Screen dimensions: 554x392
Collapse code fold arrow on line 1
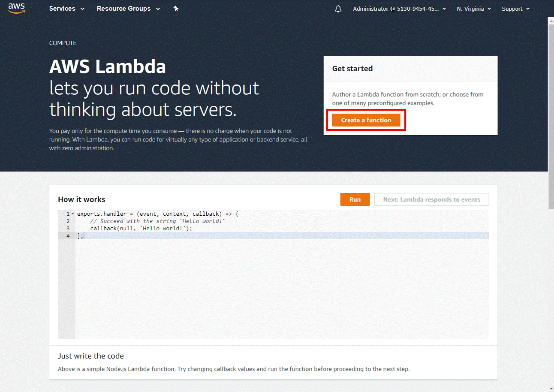pos(73,214)
